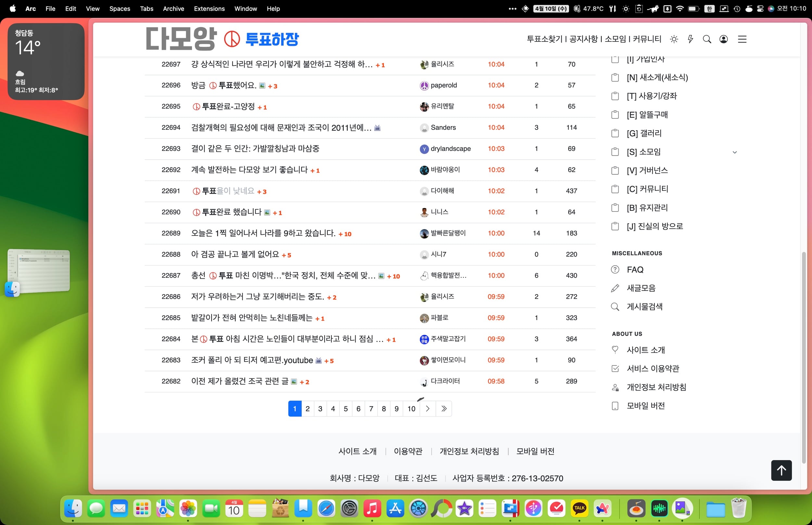This screenshot has height=525, width=812.
Task: Click the [G] 갤러리 clipboard icon
Action: [x=615, y=133]
